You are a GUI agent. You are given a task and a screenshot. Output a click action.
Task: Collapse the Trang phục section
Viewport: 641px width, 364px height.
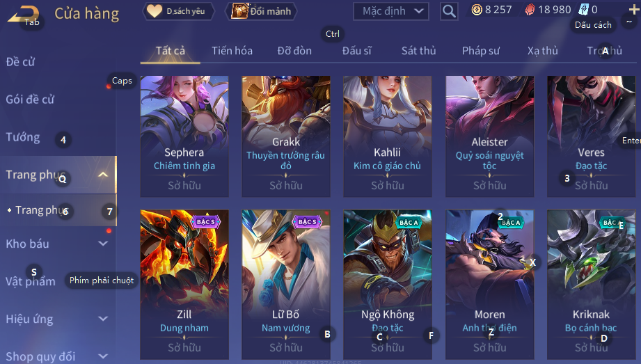[x=103, y=175]
